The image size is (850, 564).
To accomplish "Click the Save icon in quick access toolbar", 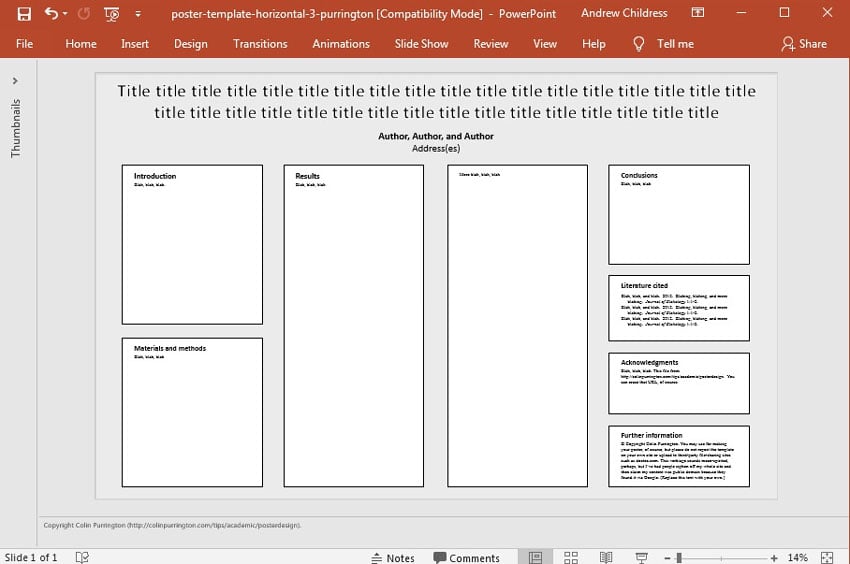I will point(24,14).
